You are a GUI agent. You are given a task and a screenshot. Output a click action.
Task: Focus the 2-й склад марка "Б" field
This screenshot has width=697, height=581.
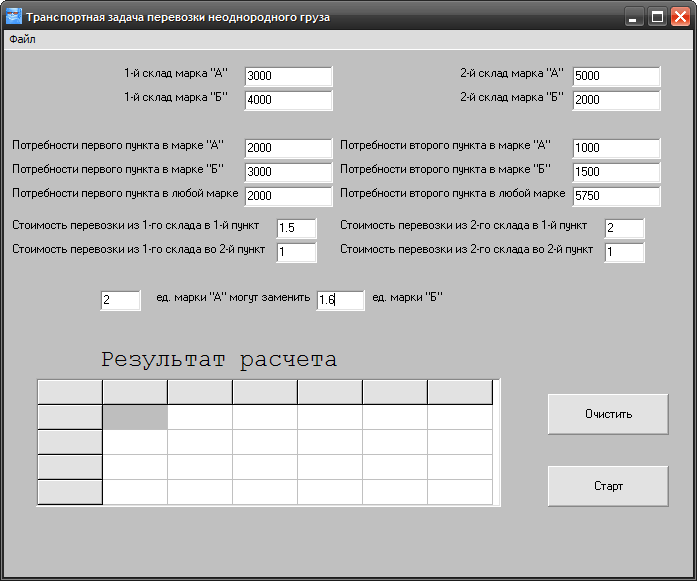pyautogui.click(x=616, y=100)
